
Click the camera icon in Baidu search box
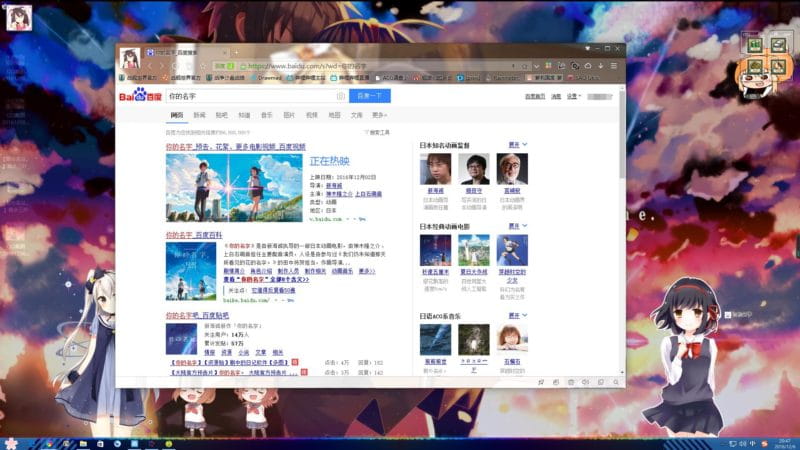pyautogui.click(x=340, y=96)
